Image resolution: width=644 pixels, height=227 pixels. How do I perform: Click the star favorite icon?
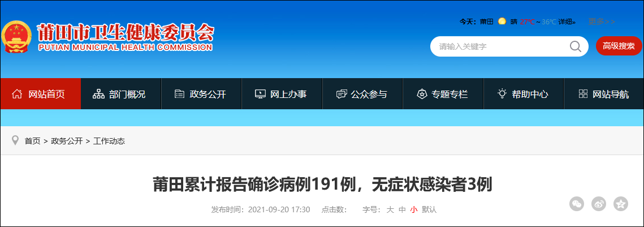pos(621,204)
